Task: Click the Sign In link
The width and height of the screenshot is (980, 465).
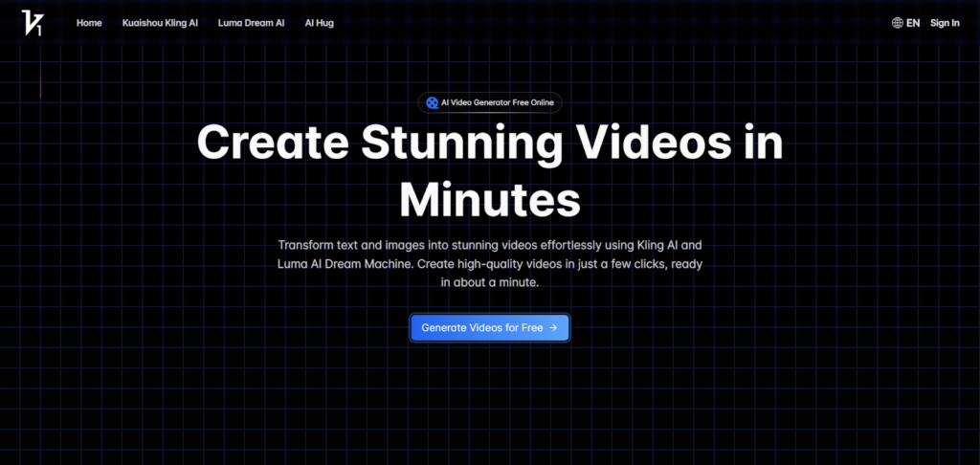Action: pyautogui.click(x=945, y=23)
